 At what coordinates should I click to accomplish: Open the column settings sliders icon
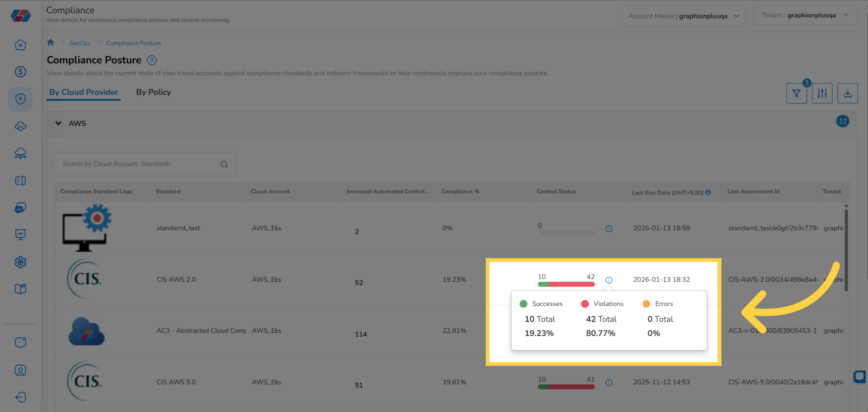pos(822,93)
